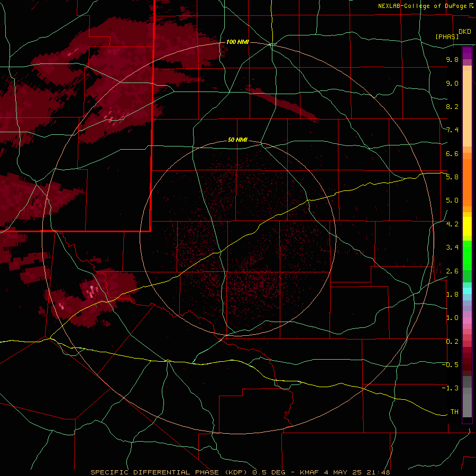476x476 pixels.
Task: Select the 9.8 value on the color scale
Action: tap(452, 59)
